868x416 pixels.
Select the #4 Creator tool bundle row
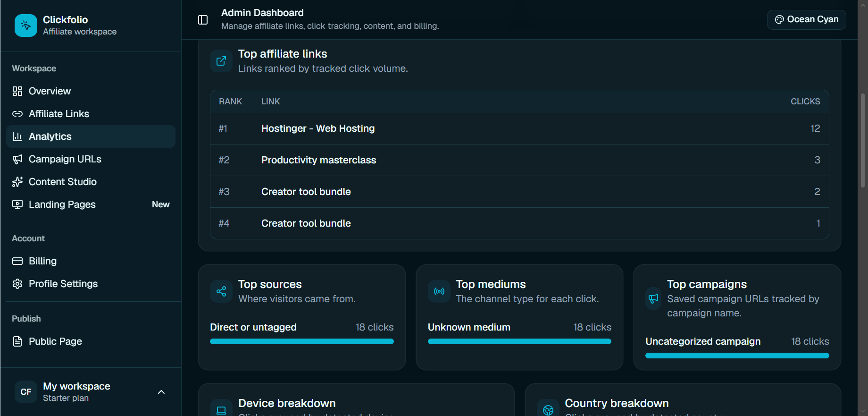tap(519, 223)
